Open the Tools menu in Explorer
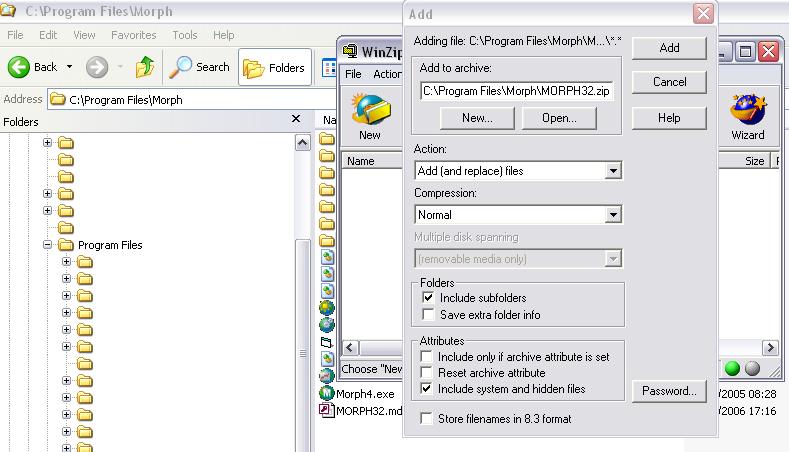Viewport: 789px width, 452px height. click(x=185, y=35)
